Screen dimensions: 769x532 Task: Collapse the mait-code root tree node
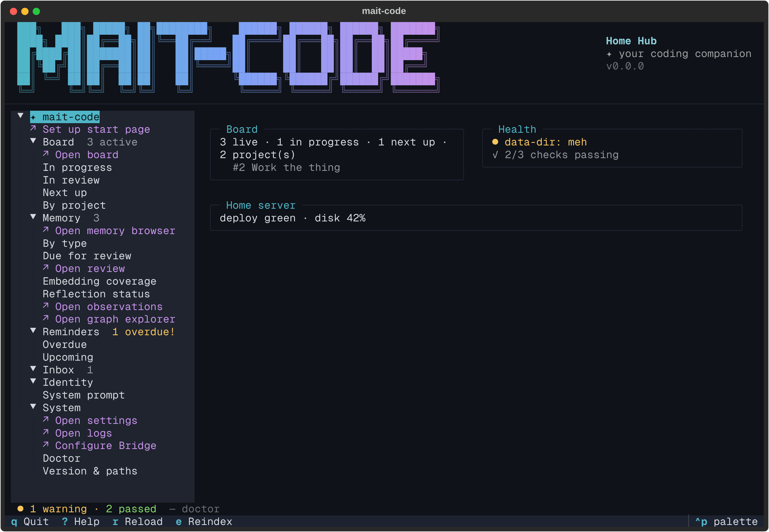click(x=20, y=116)
